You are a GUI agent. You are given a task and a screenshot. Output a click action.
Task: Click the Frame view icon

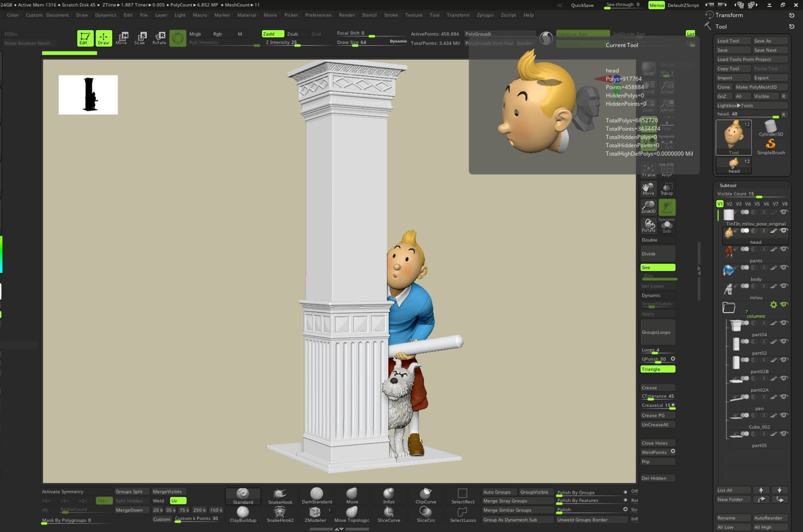649,170
